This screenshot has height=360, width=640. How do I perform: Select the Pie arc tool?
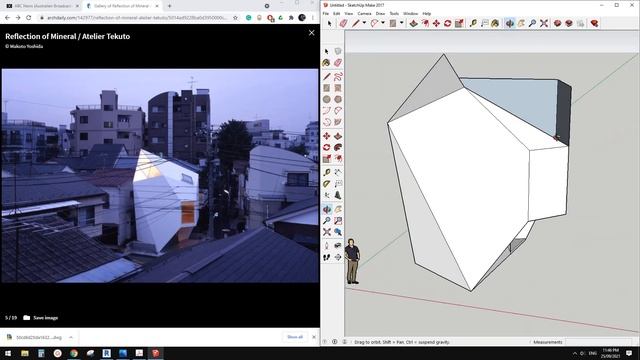(338, 122)
